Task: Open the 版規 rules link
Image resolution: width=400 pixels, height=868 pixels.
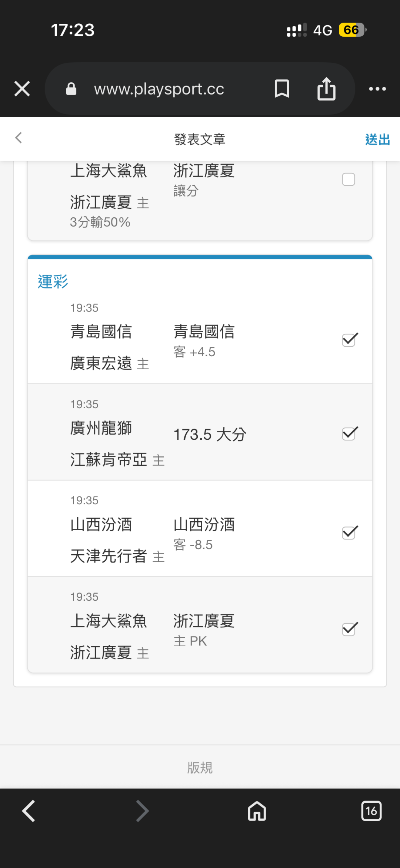Action: pos(200,768)
